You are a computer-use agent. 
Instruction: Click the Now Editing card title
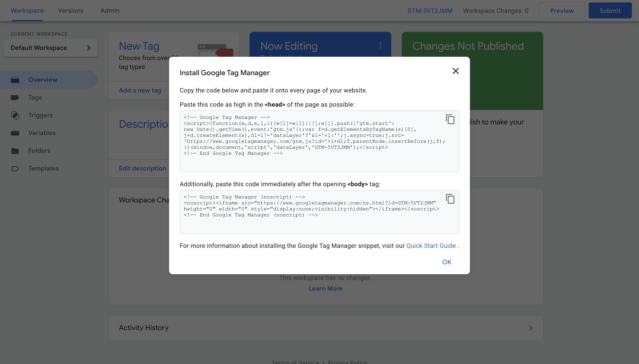point(289,46)
